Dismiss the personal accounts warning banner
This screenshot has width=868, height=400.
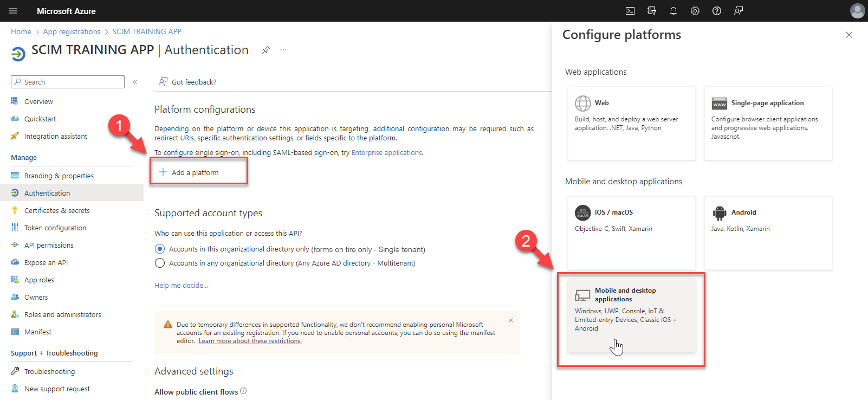click(511, 320)
